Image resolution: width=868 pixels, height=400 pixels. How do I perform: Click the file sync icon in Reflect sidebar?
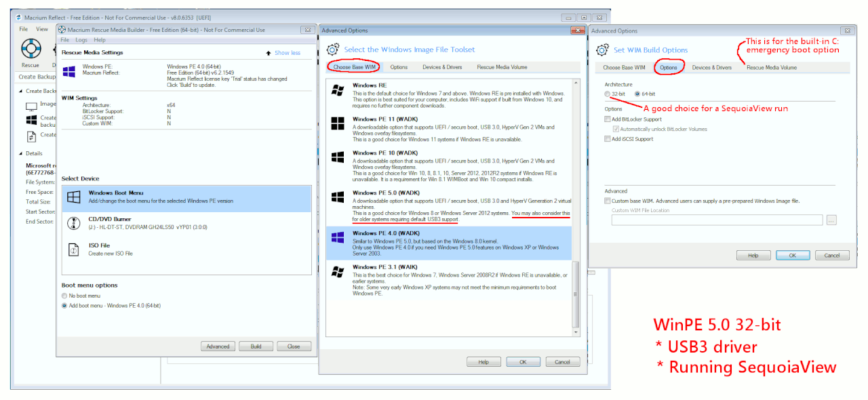pos(31,136)
